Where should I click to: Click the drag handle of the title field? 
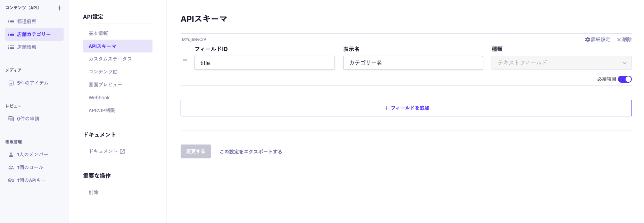coord(185,60)
